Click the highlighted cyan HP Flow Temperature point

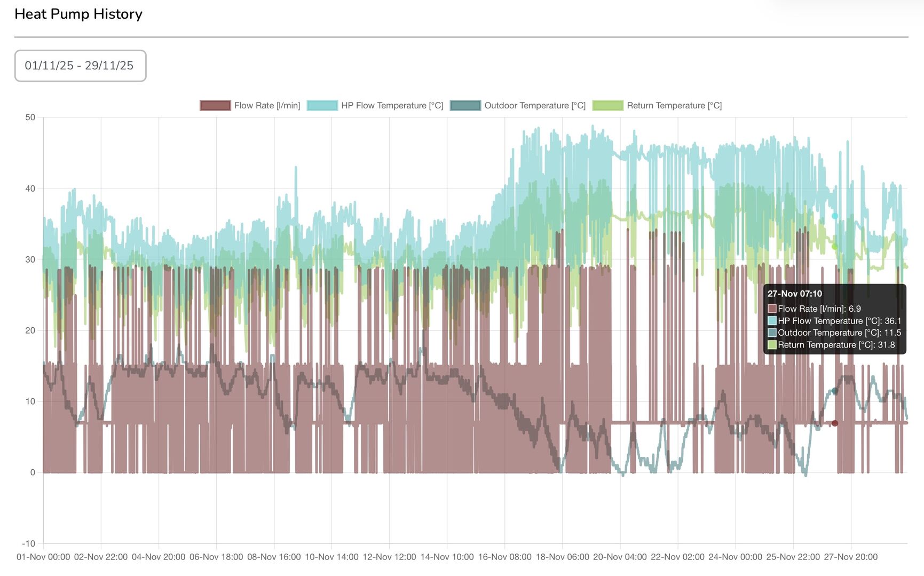pyautogui.click(x=835, y=216)
